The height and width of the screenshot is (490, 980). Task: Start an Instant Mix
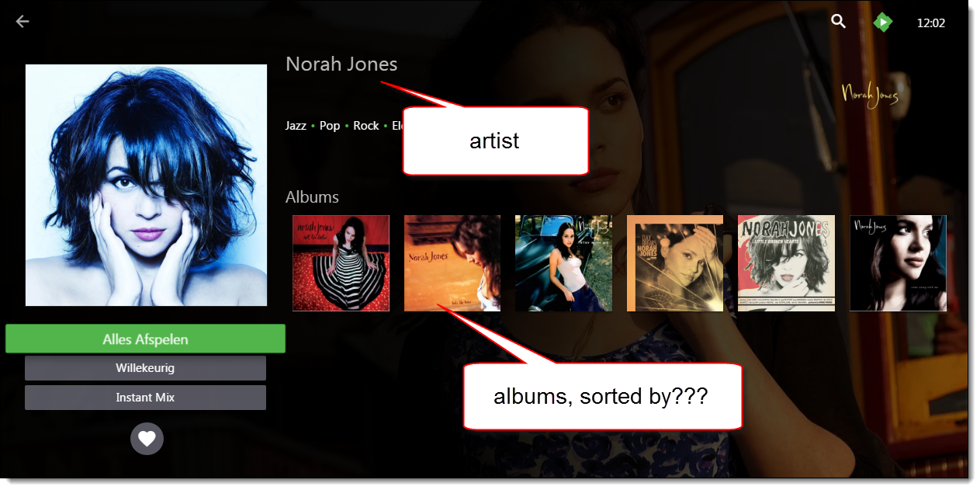click(145, 398)
